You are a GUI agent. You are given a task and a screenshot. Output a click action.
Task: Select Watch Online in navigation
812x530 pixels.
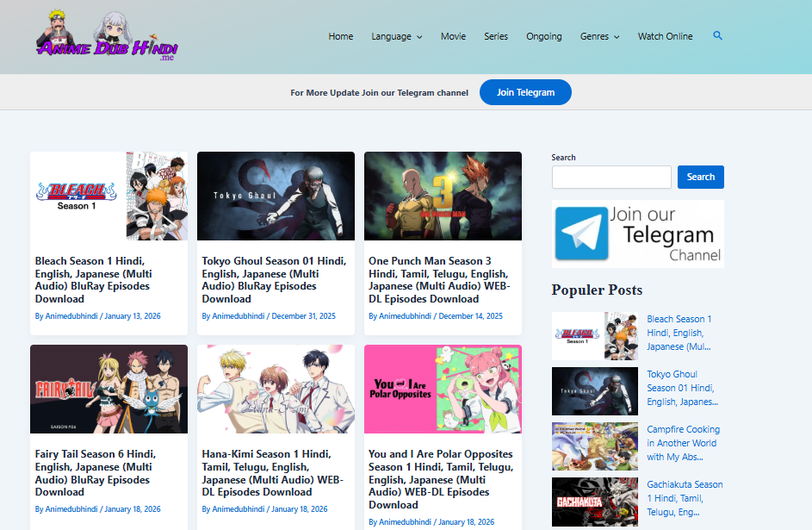(x=665, y=36)
